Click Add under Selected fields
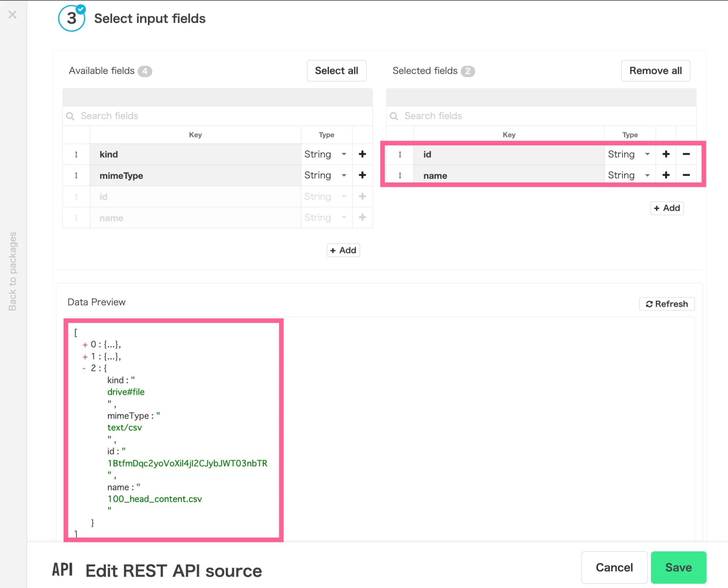The width and height of the screenshot is (728, 588). [667, 208]
